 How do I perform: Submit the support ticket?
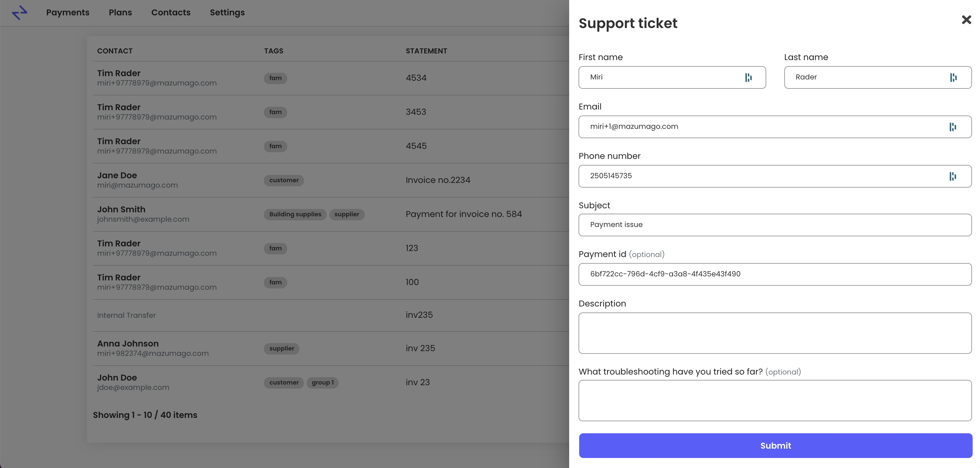point(775,446)
